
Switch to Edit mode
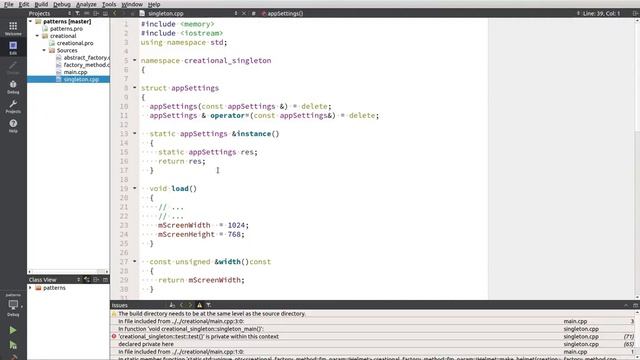[x=13, y=48]
